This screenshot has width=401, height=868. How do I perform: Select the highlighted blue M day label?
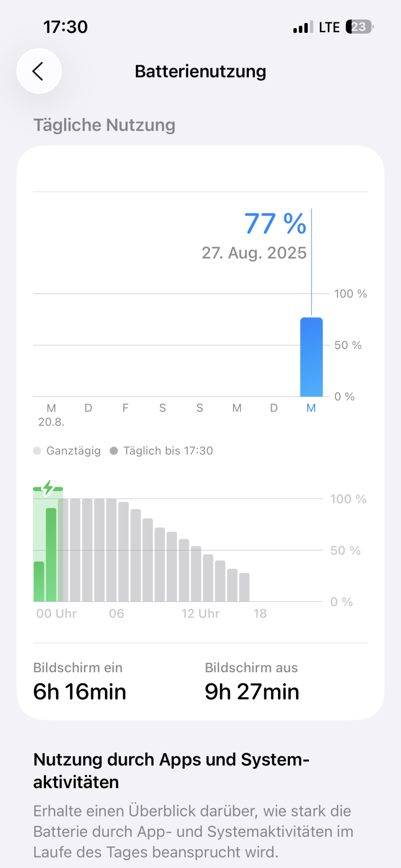coord(311,408)
